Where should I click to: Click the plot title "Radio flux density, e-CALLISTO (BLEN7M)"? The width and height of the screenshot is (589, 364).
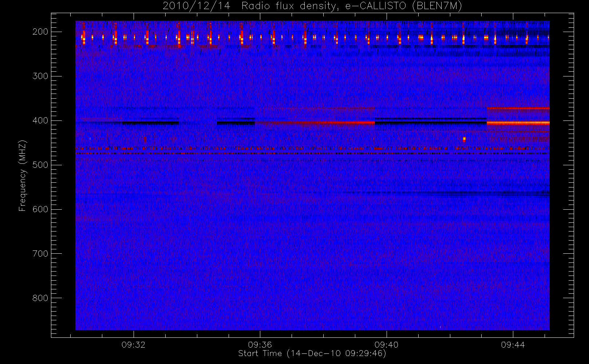coord(352,6)
